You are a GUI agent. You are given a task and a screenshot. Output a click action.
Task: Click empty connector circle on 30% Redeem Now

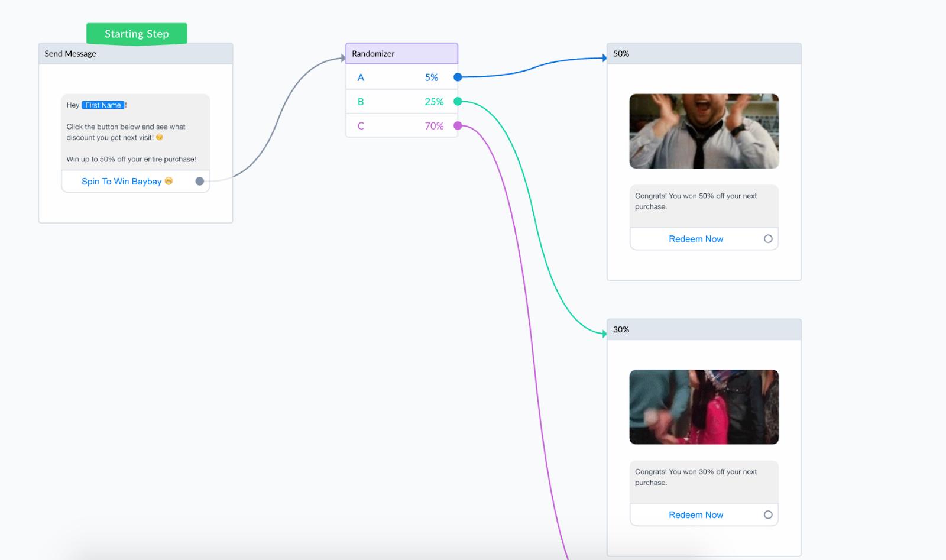coord(768,514)
